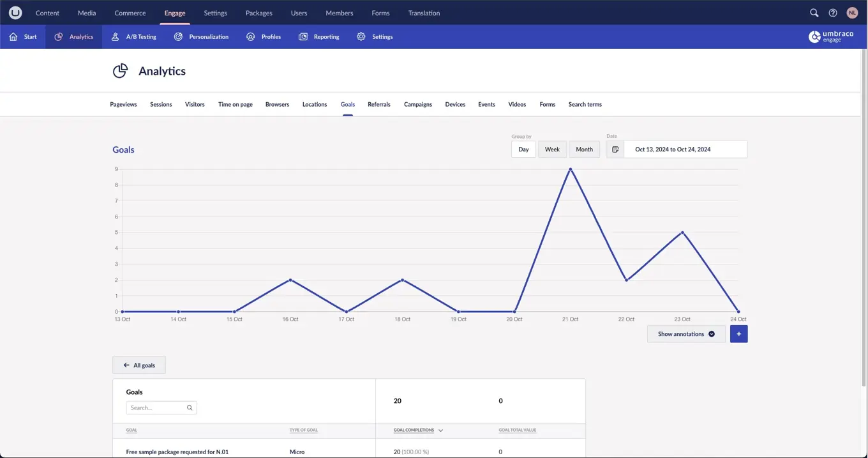Click the Profiles person icon
The height and width of the screenshot is (458, 868).
click(x=251, y=37)
